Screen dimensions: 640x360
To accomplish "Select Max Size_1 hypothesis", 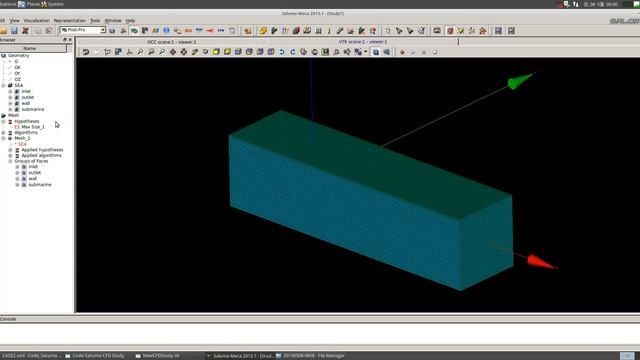I will coord(33,127).
